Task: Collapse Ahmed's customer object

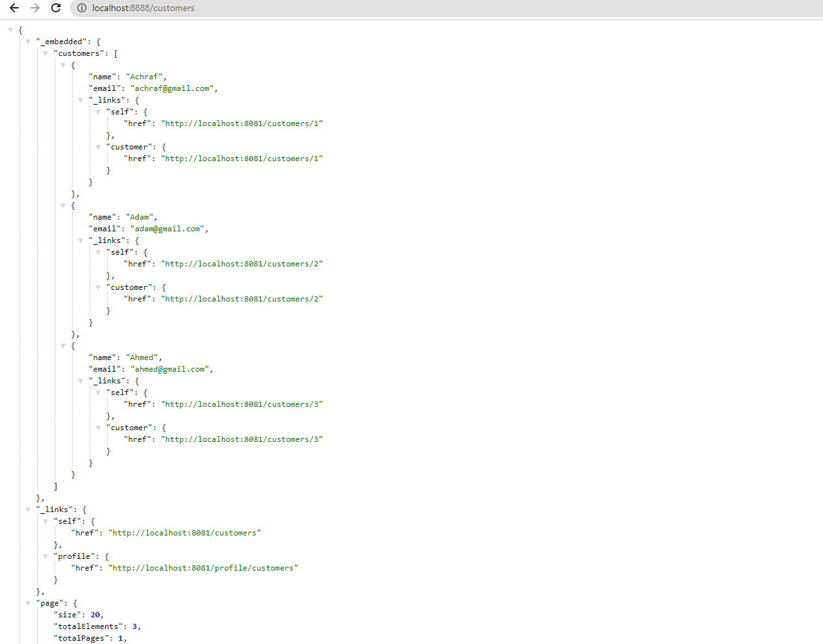Action: click(x=63, y=346)
